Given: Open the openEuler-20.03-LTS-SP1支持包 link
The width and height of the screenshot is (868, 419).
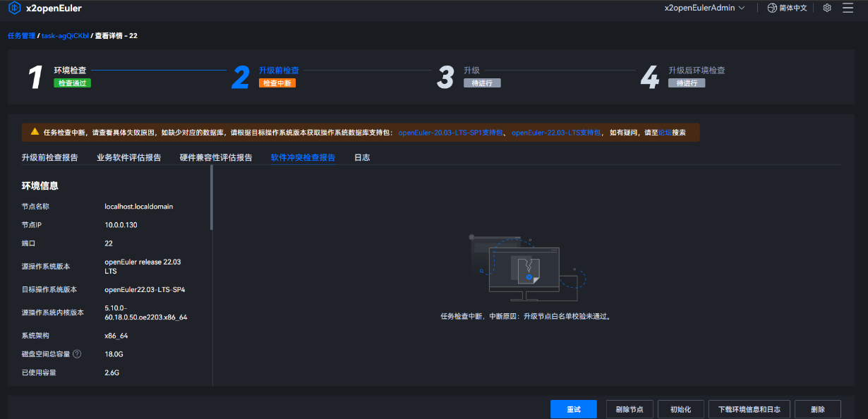Looking at the screenshot, I should [x=451, y=132].
